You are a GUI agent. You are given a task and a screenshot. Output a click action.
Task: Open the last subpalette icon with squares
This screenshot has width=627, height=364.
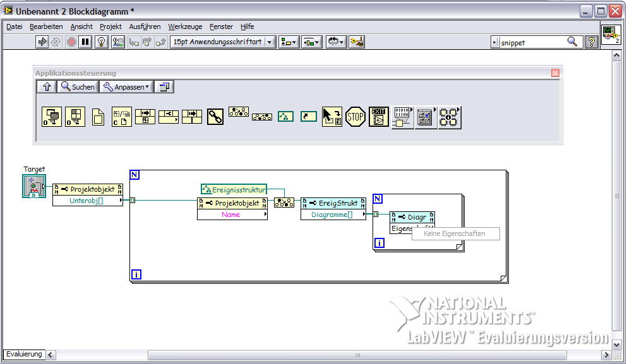click(x=449, y=117)
